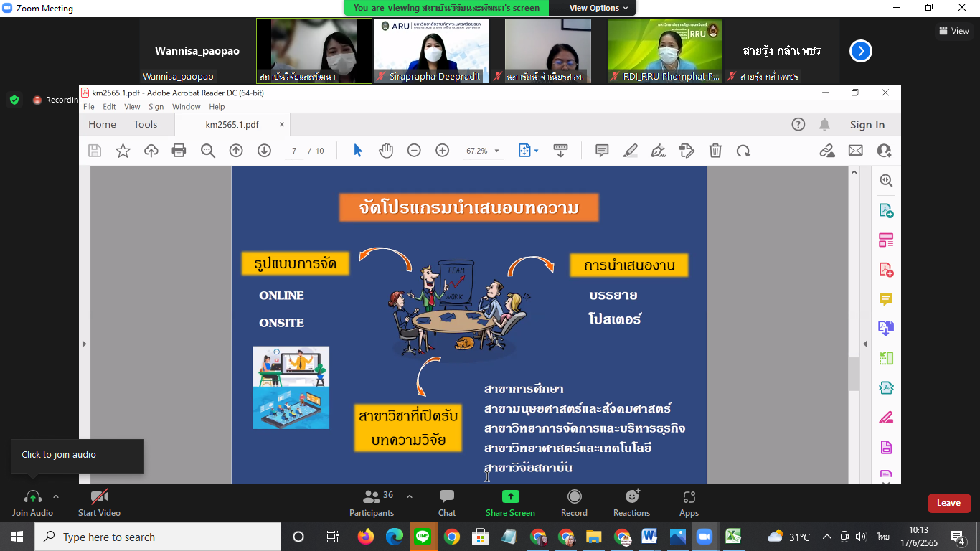Open the View menu in Acrobat

coord(132,107)
